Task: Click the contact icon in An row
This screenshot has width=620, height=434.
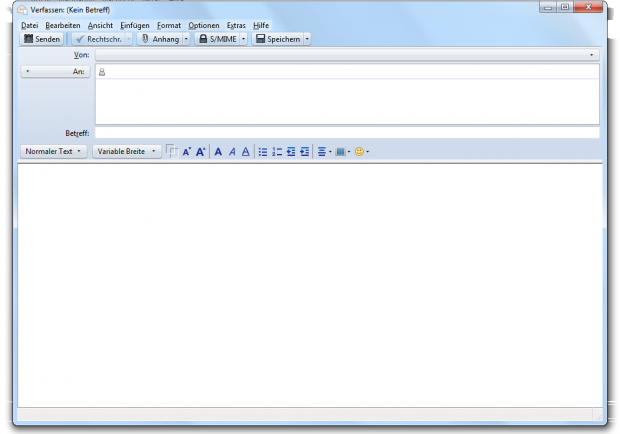Action: (102, 72)
